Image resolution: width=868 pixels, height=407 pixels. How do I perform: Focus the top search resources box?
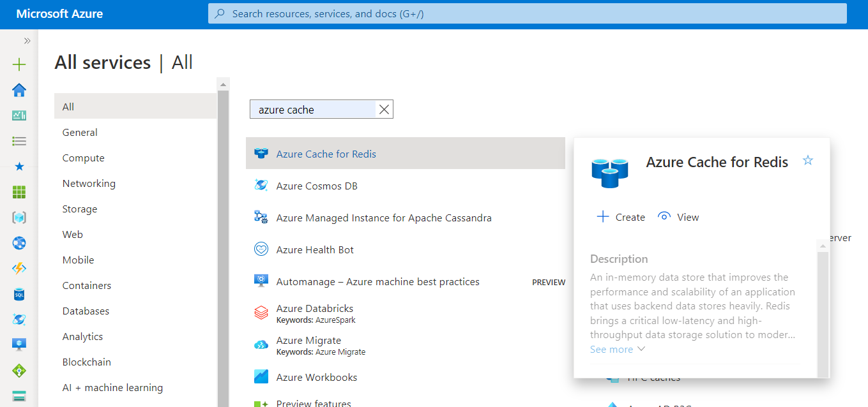tap(527, 13)
